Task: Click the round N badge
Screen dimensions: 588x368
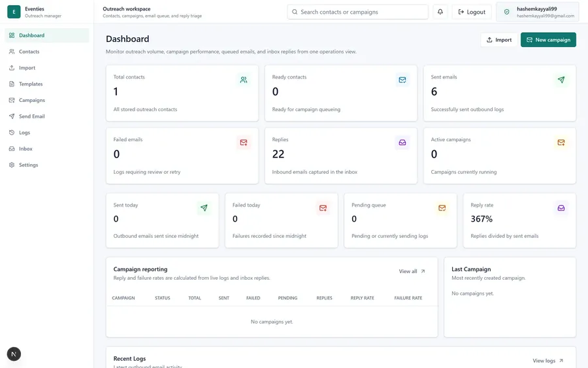Action: [14, 354]
